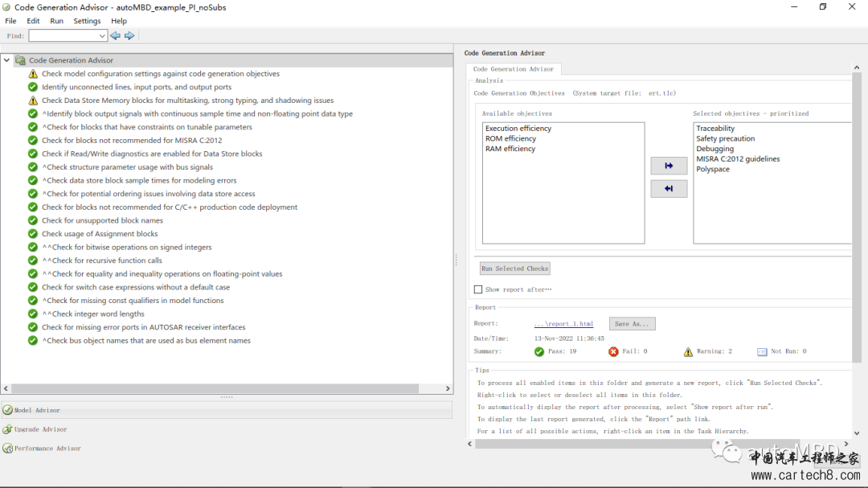
Task: Collapse the Code Generation Advisor tree node
Action: click(6, 59)
